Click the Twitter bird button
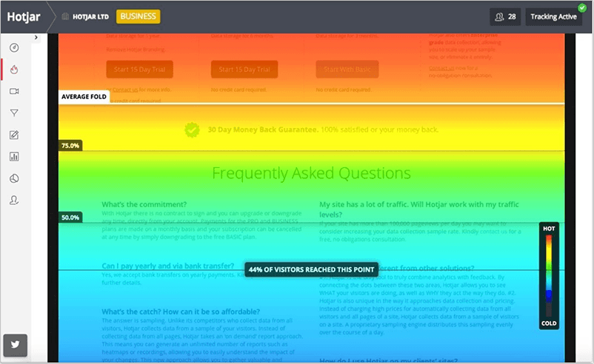 coord(15,345)
